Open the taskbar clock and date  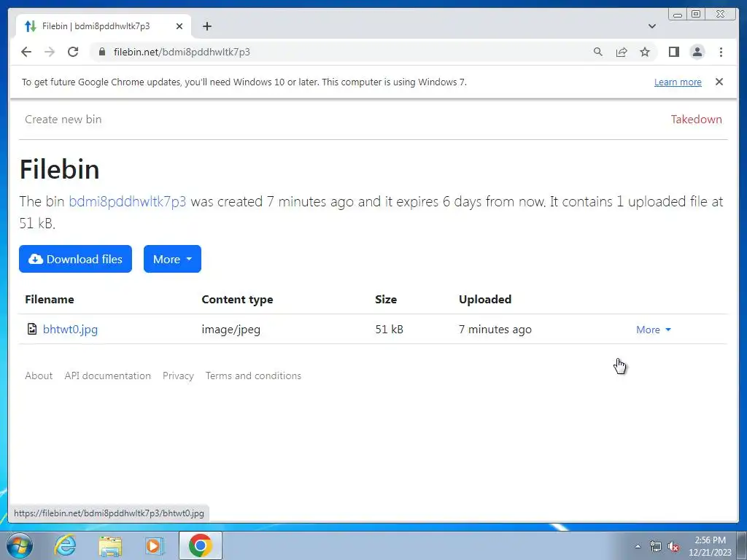pyautogui.click(x=710, y=546)
